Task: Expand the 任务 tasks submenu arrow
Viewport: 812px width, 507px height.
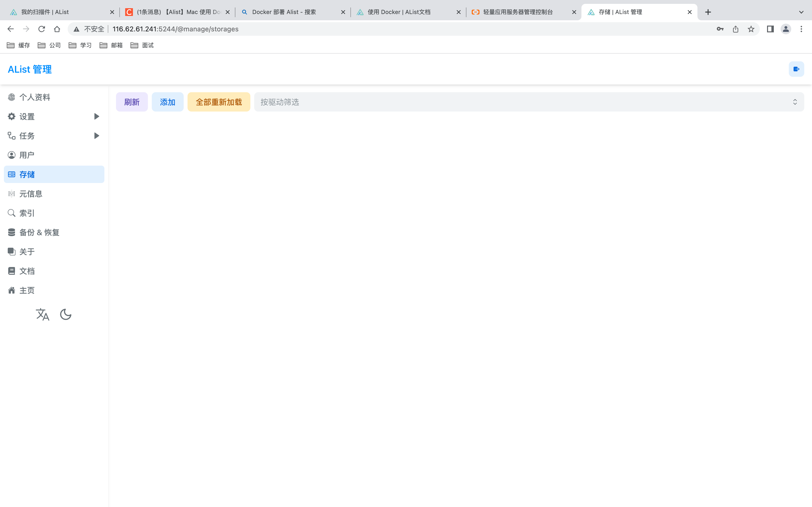Action: (x=97, y=136)
